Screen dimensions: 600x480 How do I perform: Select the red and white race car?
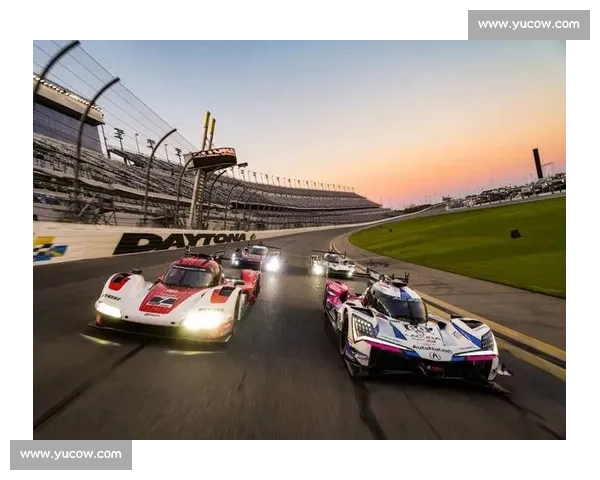click(x=178, y=295)
